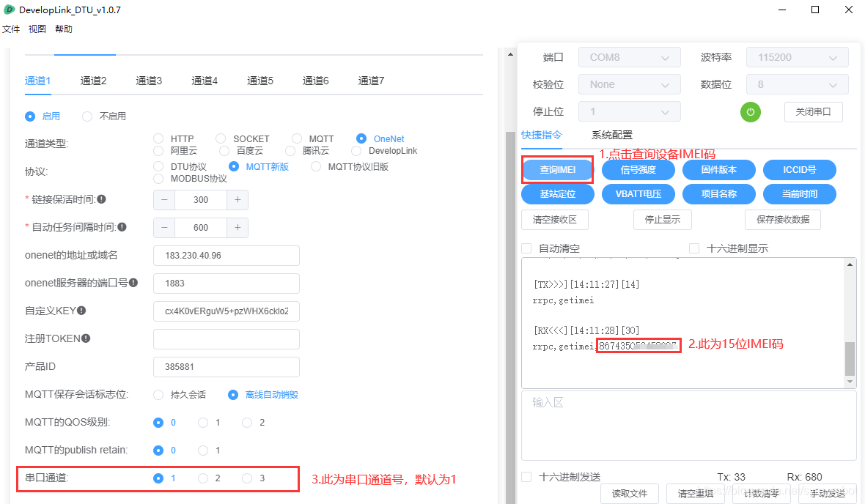Toggle the green serial port power button
Viewport: 865px width, 504px height.
coord(750,111)
